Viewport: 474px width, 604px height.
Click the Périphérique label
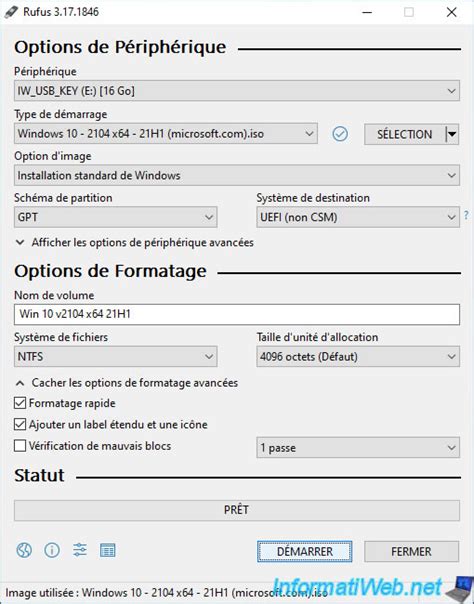tap(45, 72)
